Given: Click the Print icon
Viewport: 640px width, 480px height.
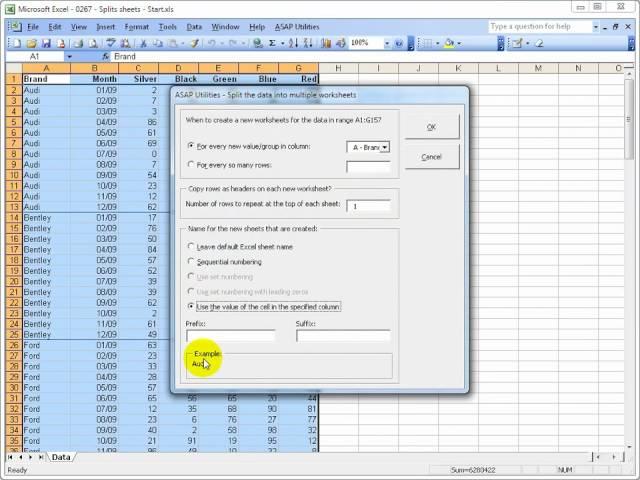Looking at the screenshot, I should pos(78,43).
